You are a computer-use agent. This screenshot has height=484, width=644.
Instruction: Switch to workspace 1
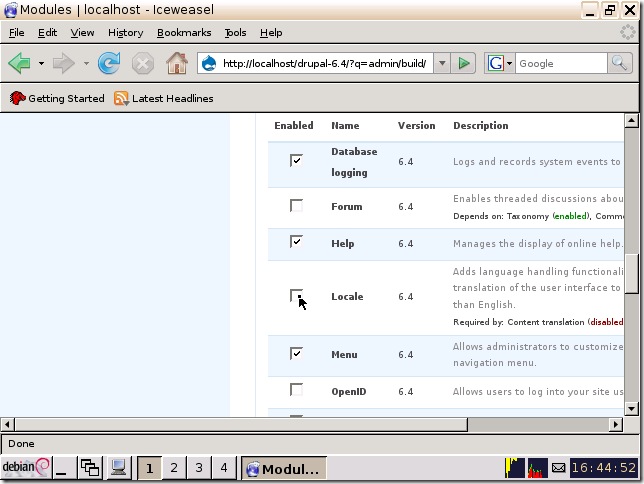click(x=149, y=468)
